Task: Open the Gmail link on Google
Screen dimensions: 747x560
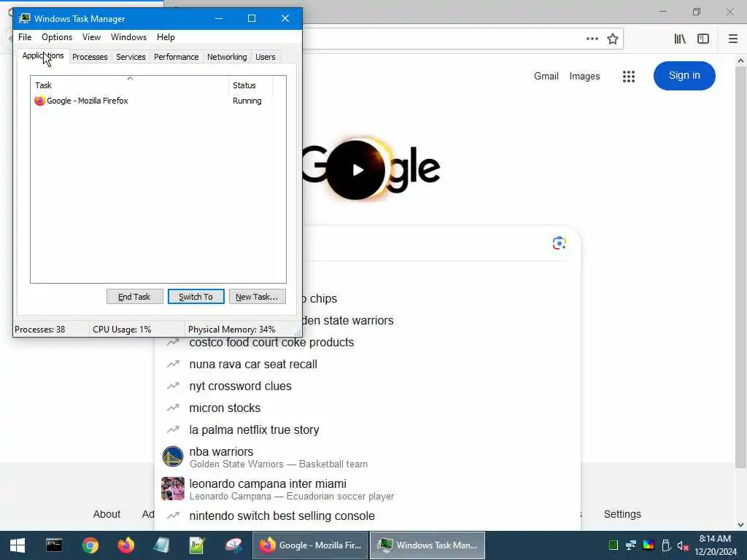Action: [546, 76]
